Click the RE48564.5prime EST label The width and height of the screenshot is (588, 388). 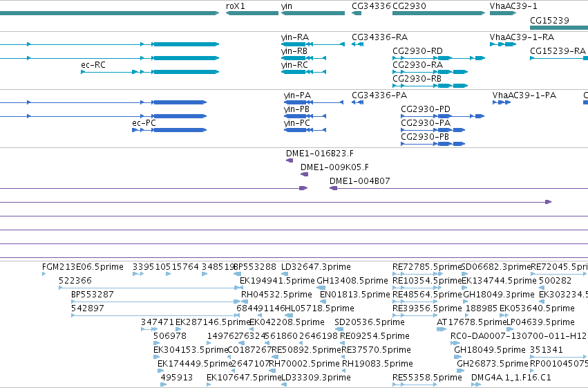pos(427,295)
